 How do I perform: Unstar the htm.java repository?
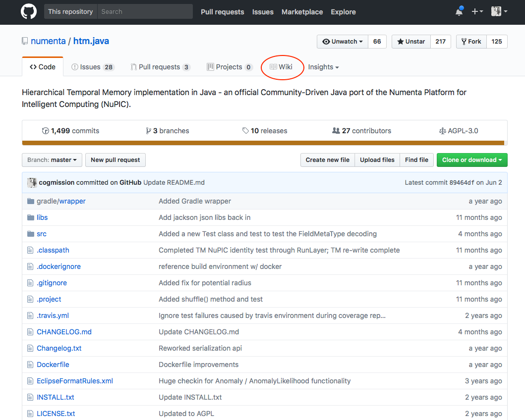click(411, 42)
